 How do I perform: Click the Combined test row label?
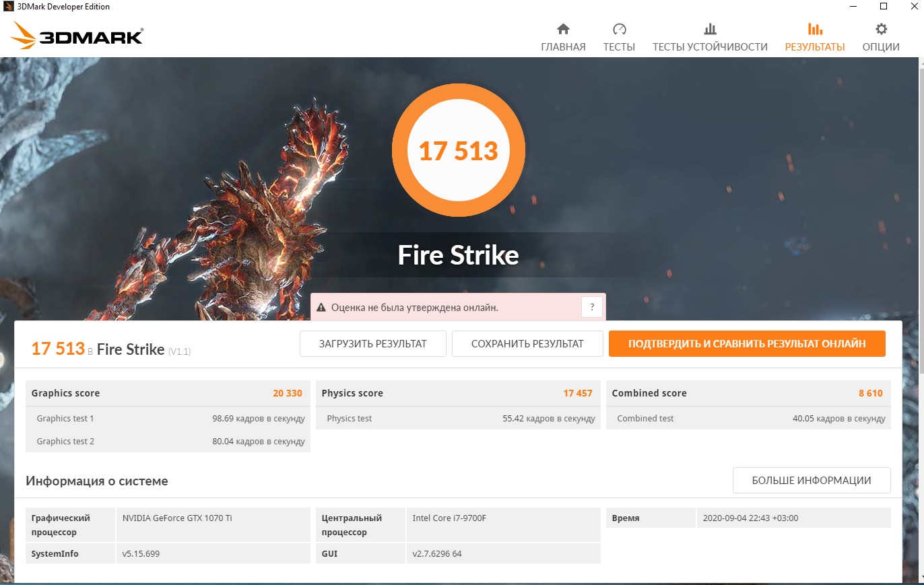[645, 419]
